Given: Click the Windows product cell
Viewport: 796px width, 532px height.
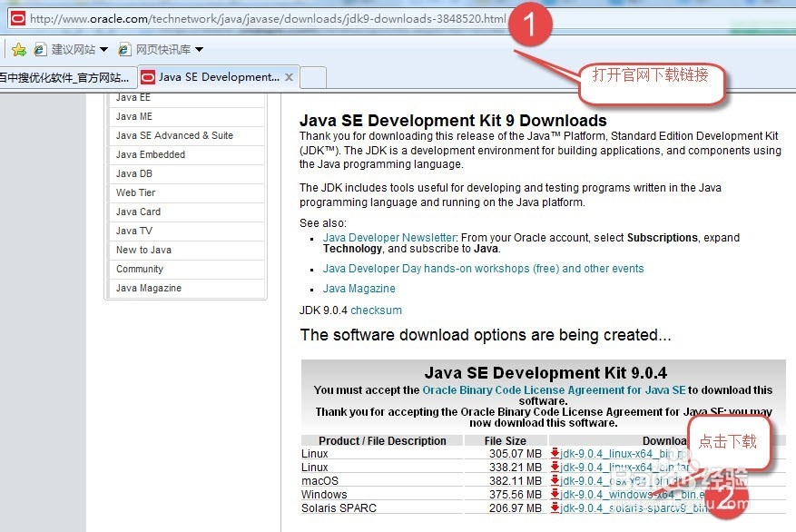Looking at the screenshot, I should (324, 494).
